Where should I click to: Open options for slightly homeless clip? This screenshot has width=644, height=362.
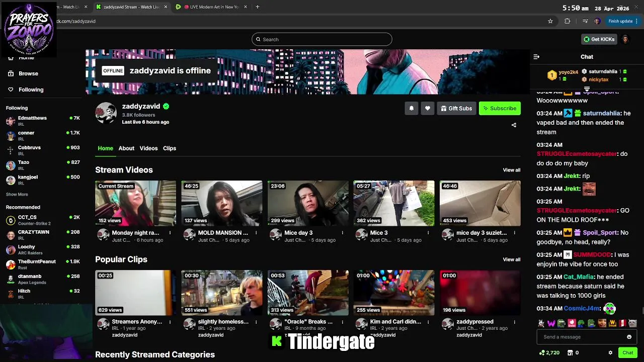[x=256, y=322]
